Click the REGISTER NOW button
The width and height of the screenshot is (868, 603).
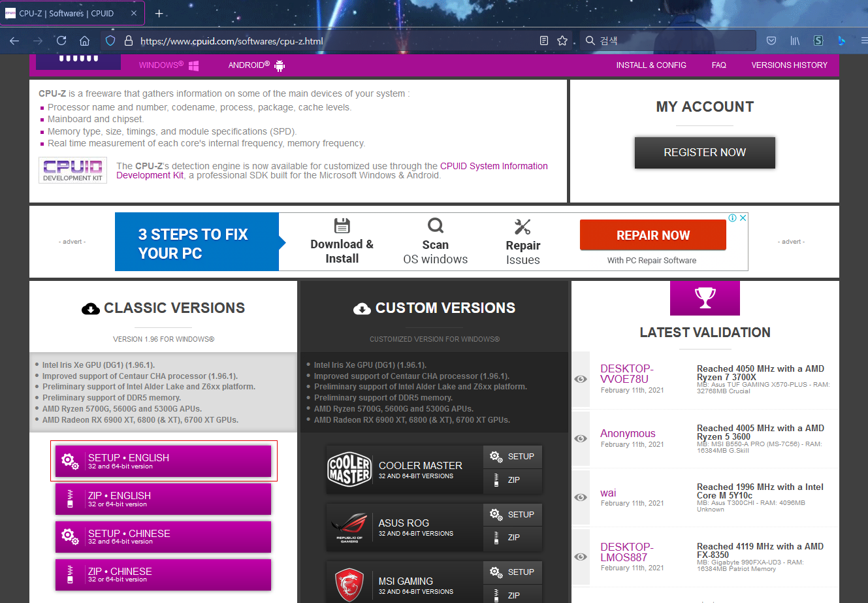[x=705, y=152]
